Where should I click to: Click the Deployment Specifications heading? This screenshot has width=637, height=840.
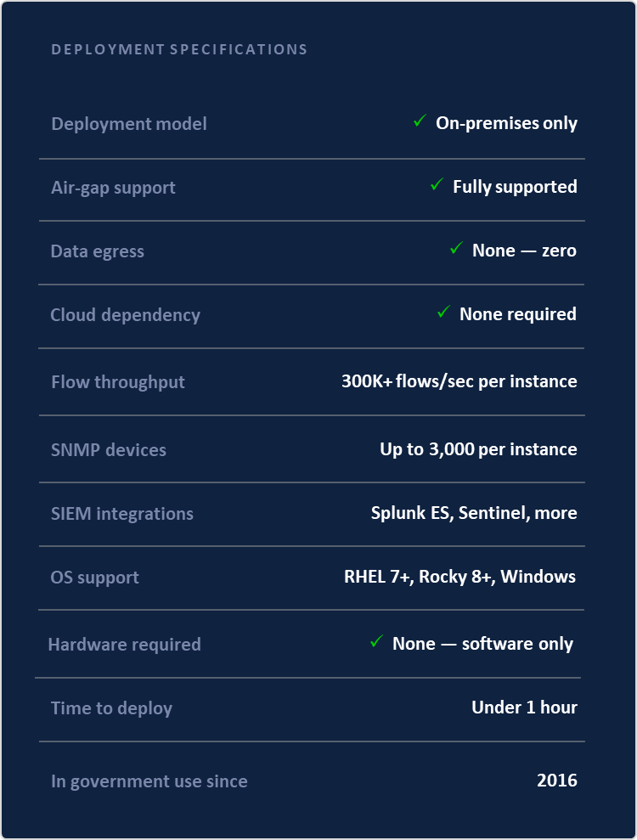pyautogui.click(x=179, y=49)
